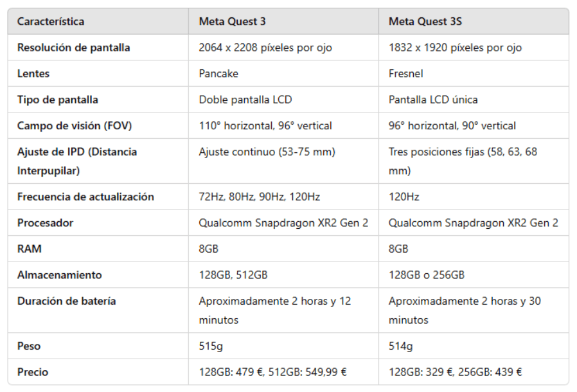Select the "110° horizontal, 96° vertical" cell
Image resolution: width=577 pixels, height=392 pixels.
[265, 126]
